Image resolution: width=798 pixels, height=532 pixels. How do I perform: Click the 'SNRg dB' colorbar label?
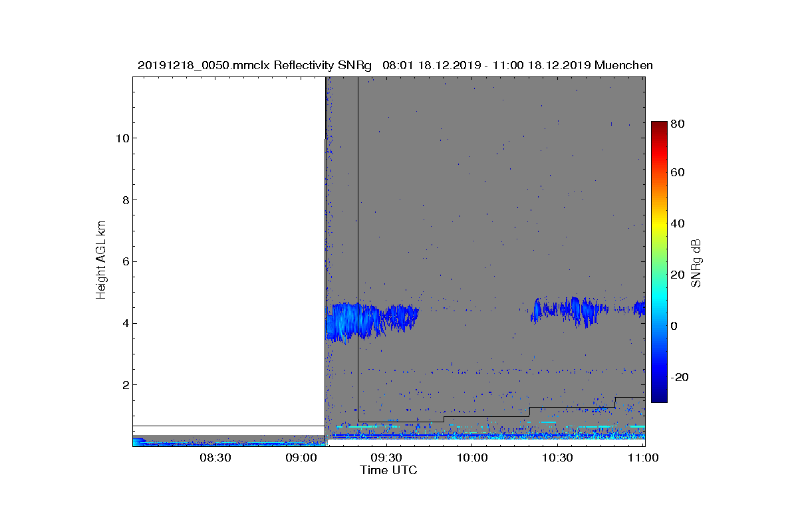[x=696, y=263]
